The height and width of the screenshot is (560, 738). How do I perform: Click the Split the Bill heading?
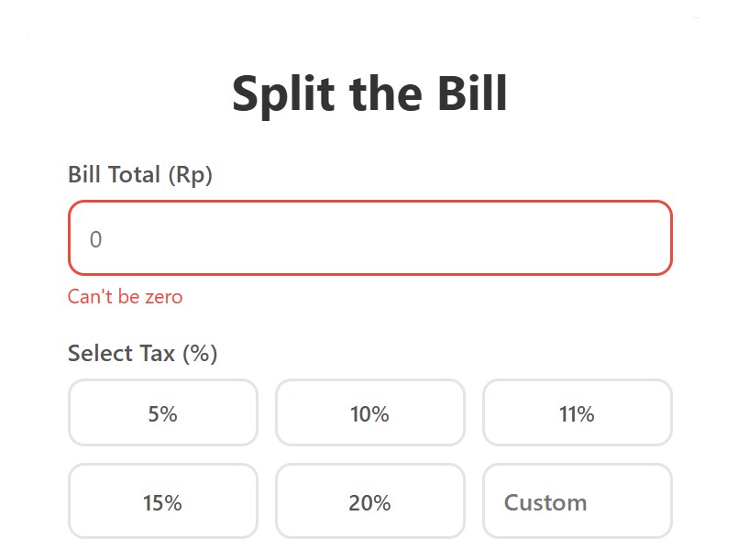[369, 93]
